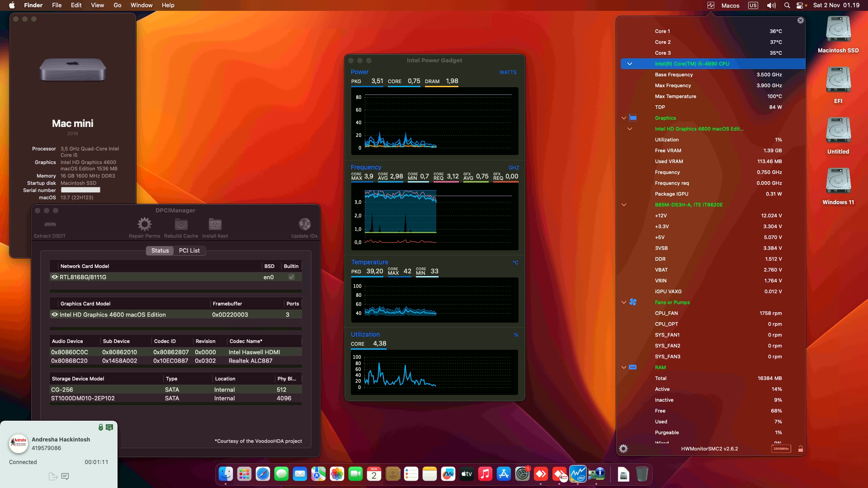The height and width of the screenshot is (488, 868).
Task: Click °C unit label in Temperature section
Action: pyautogui.click(x=515, y=263)
